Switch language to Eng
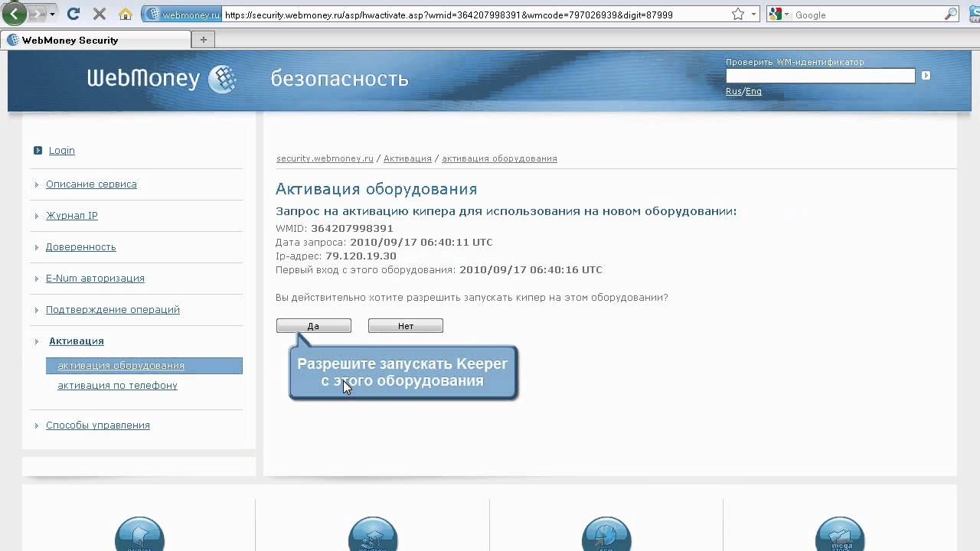Image resolution: width=980 pixels, height=551 pixels. click(753, 91)
